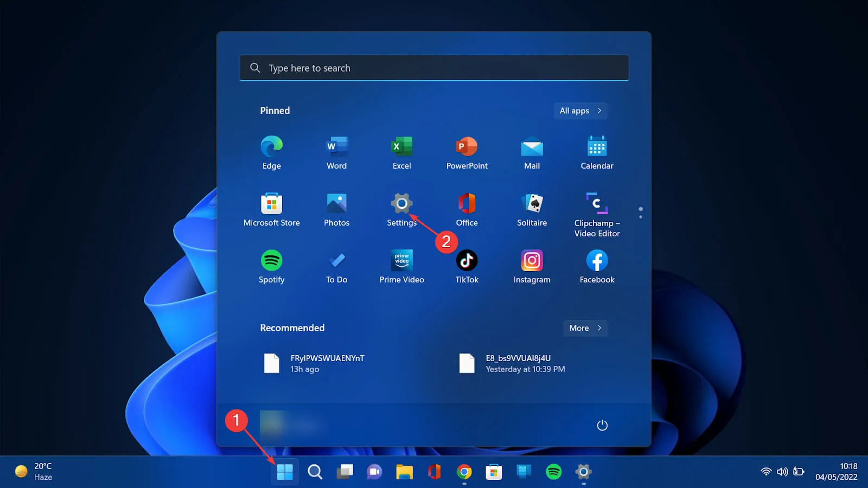Go to next page of pinned apps

[x=641, y=217]
